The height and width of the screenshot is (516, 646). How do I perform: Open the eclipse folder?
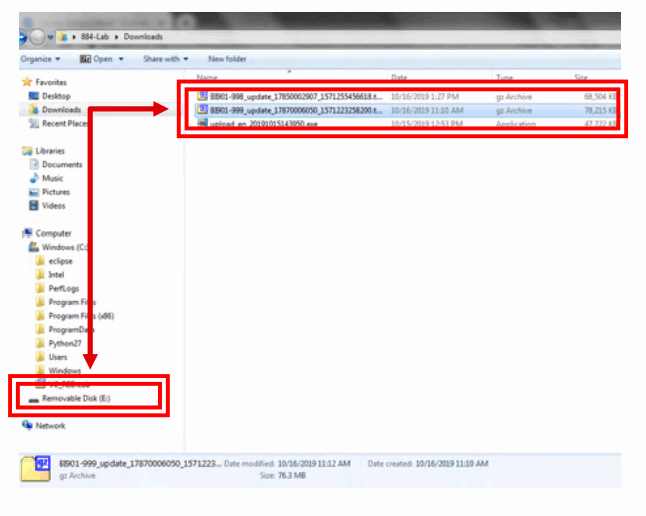61,261
